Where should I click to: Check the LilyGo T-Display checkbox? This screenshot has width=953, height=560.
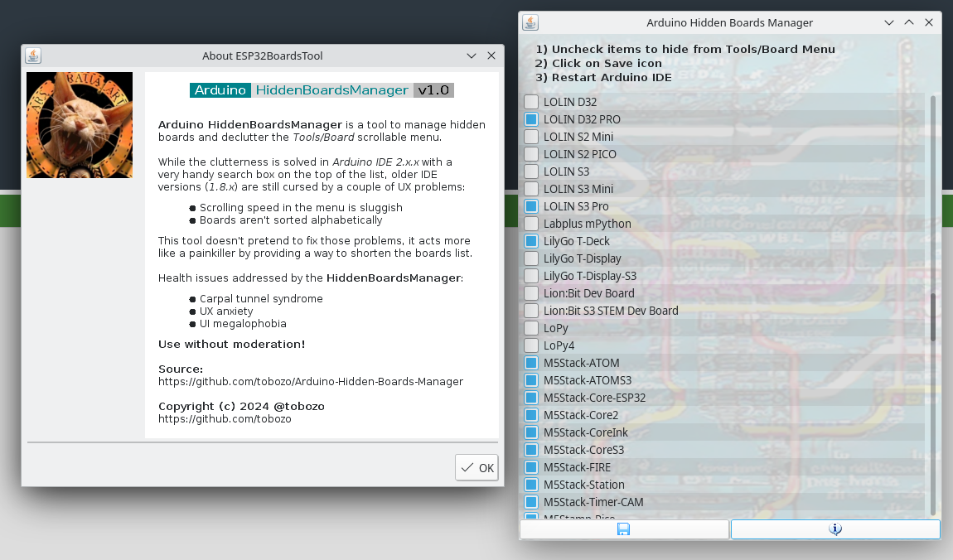coord(531,258)
